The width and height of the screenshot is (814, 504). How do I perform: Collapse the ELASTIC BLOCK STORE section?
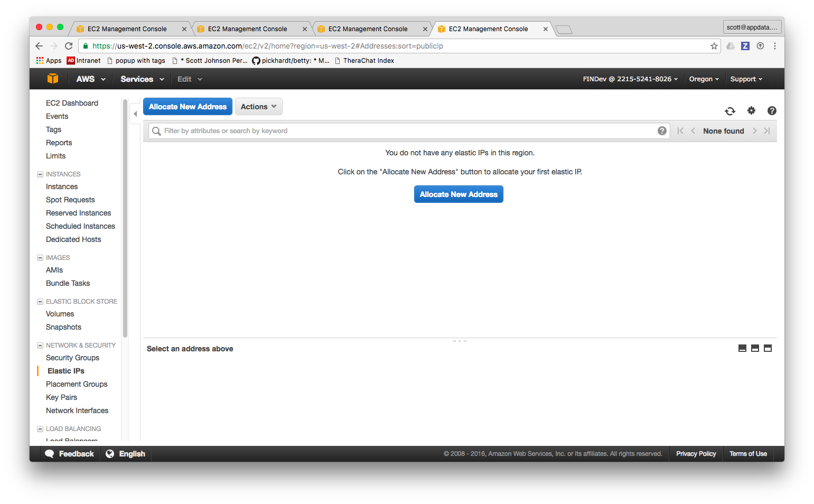(40, 302)
